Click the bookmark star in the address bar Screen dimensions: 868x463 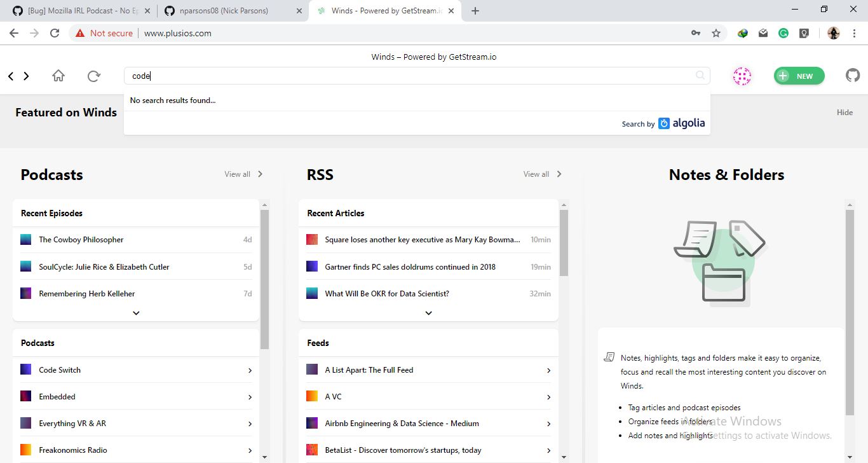pyautogui.click(x=716, y=32)
